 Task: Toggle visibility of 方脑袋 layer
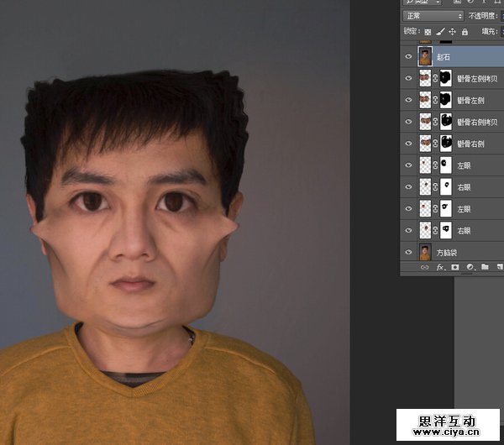[409, 252]
